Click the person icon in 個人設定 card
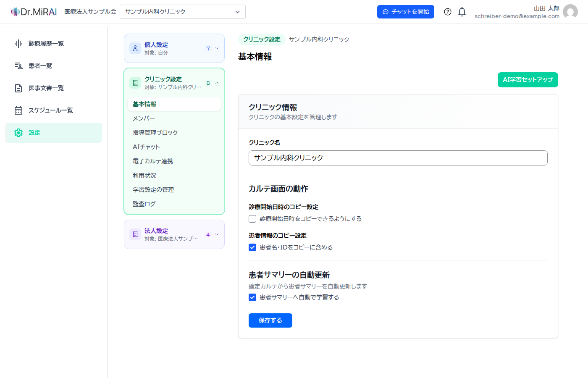 point(135,48)
